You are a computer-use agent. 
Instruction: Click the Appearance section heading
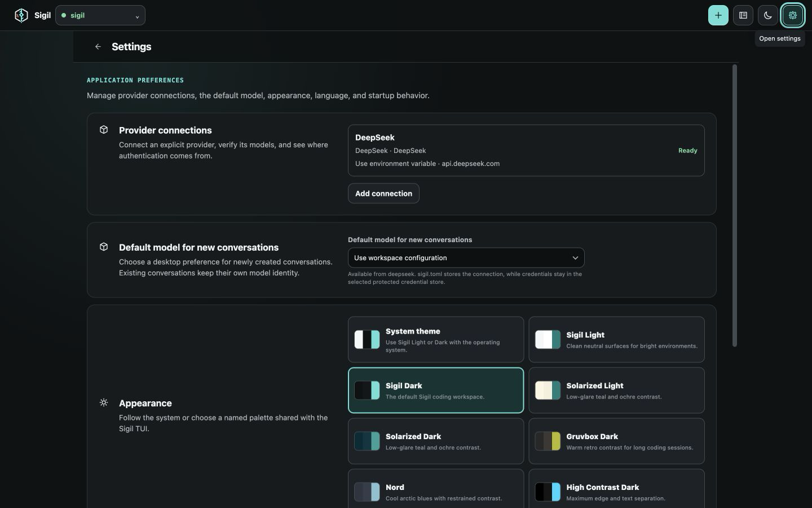pos(145,403)
